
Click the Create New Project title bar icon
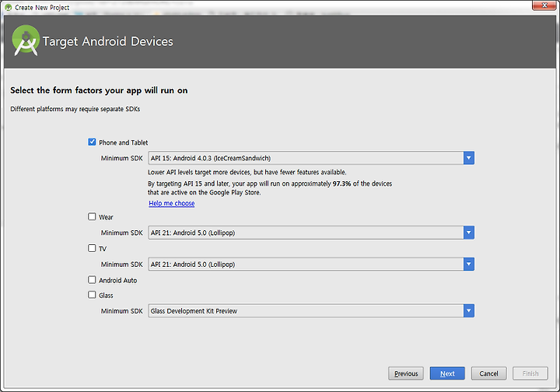[x=9, y=7]
